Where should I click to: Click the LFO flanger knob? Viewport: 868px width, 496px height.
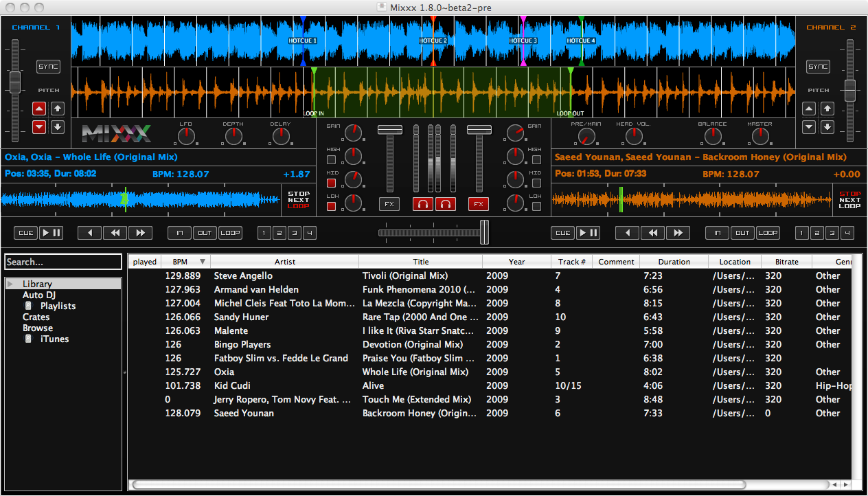click(x=186, y=136)
